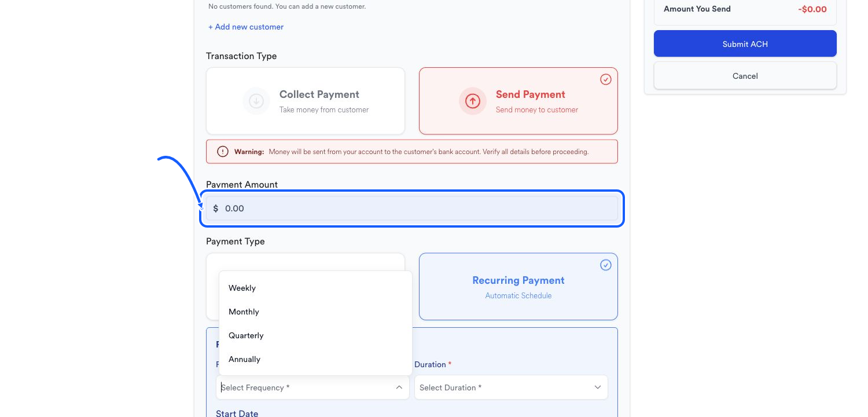
Task: Click the warning exclamation icon
Action: [223, 152]
